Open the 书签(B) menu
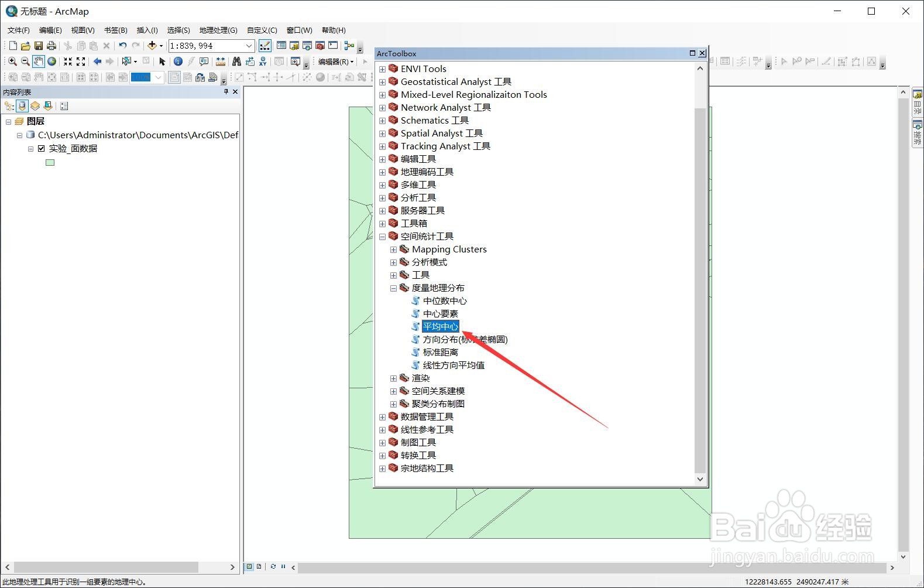 [115, 30]
